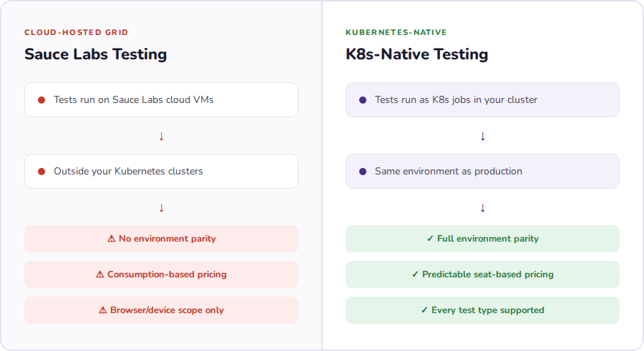Click the Tests run on Sauce Labs cloud VMs card

(161, 100)
